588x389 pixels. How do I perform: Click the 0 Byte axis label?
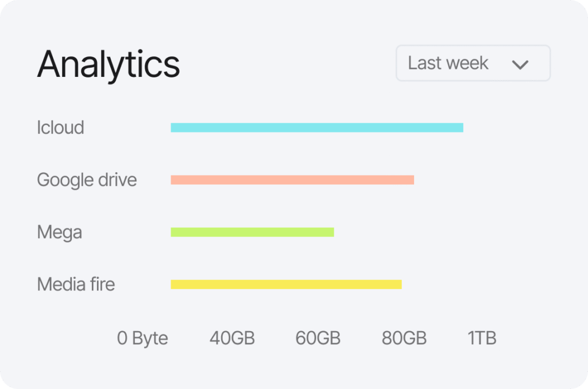pos(142,339)
